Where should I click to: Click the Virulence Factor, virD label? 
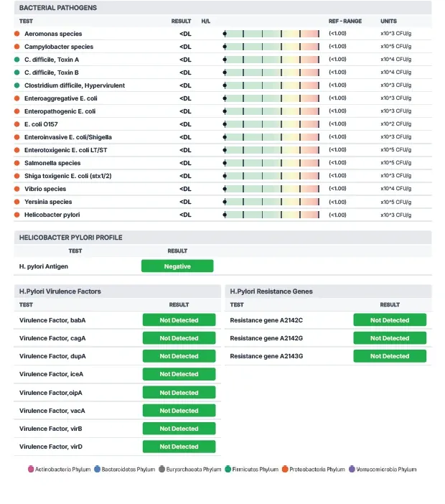point(51,447)
